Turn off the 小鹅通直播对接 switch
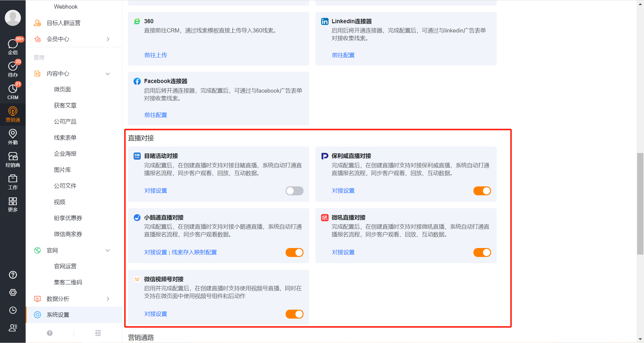Viewport: 644px width, 343px height. 294,252
